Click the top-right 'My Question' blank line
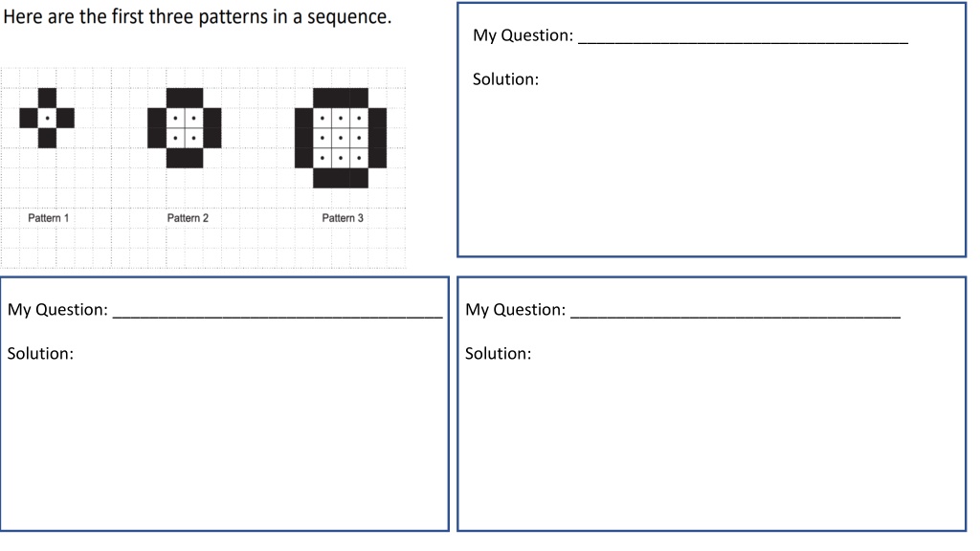The width and height of the screenshot is (980, 551). point(743,41)
